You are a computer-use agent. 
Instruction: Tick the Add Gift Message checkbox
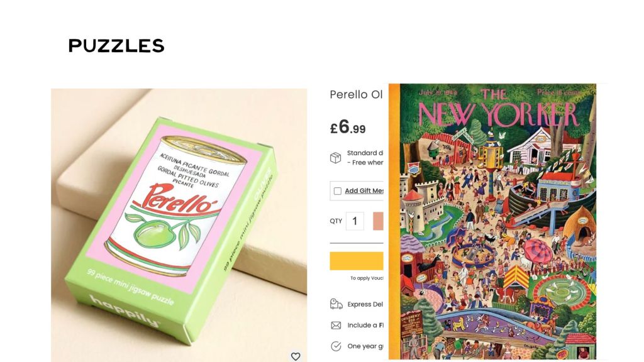click(338, 191)
